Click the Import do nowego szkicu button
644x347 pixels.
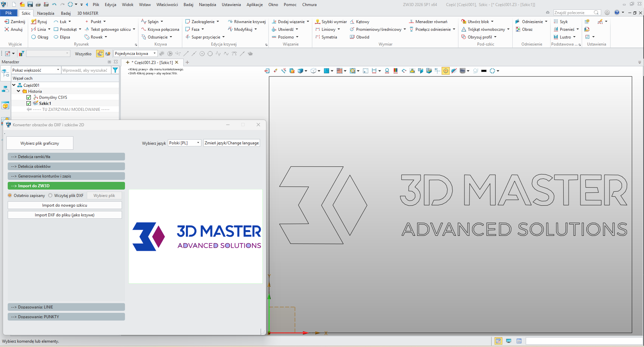(x=65, y=205)
